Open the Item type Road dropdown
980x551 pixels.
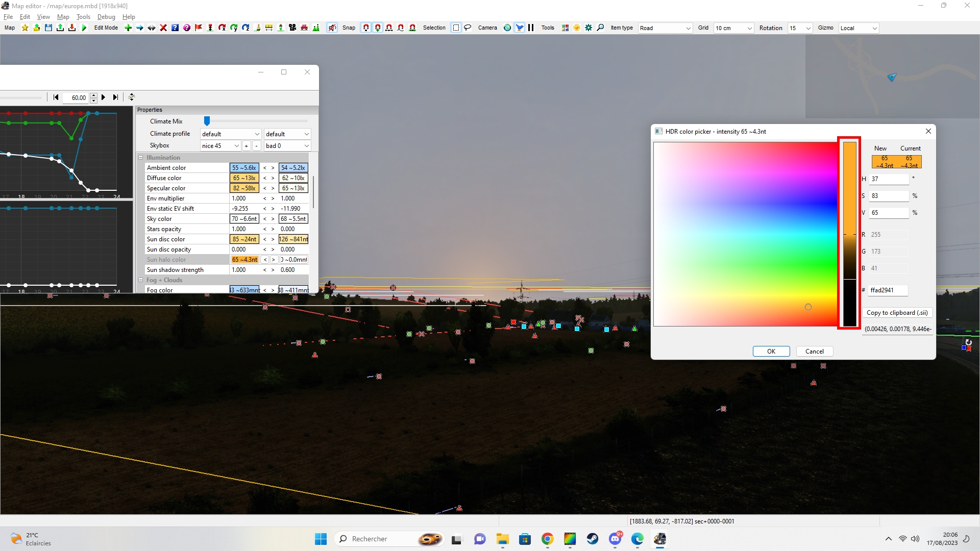[665, 28]
